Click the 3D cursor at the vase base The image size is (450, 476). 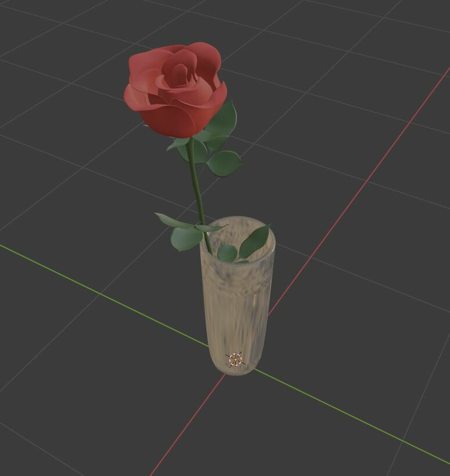[x=236, y=359]
